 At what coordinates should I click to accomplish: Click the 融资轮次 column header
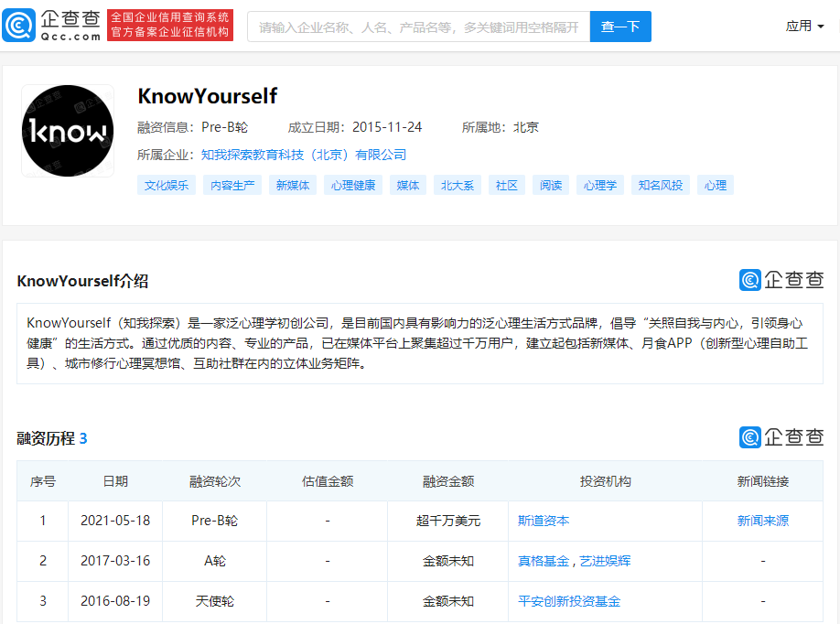tap(215, 481)
